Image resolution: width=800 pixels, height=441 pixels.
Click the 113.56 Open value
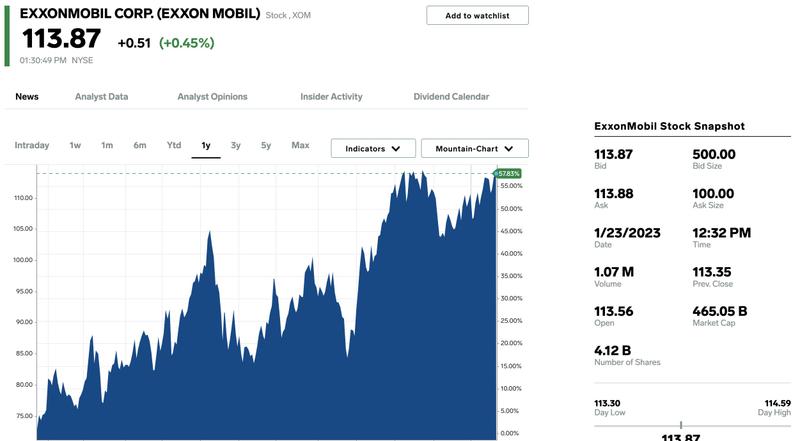coord(613,311)
